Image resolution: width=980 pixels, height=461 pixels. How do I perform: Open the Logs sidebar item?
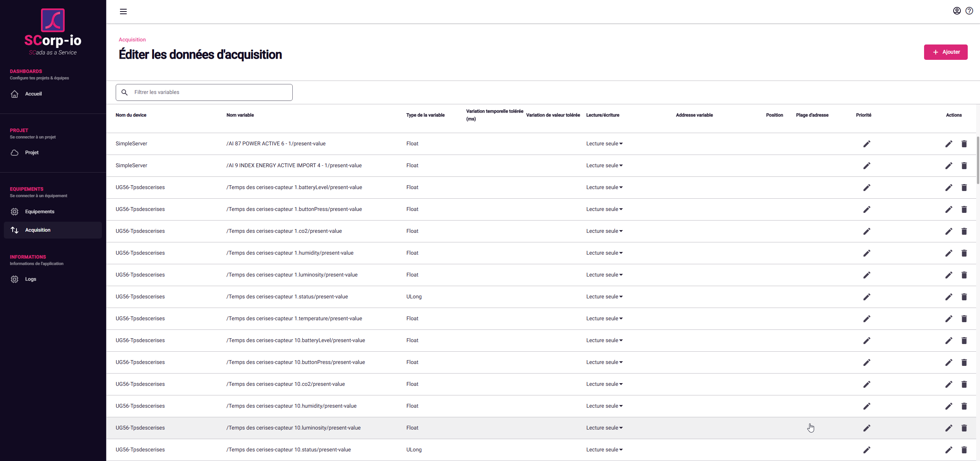(30, 279)
